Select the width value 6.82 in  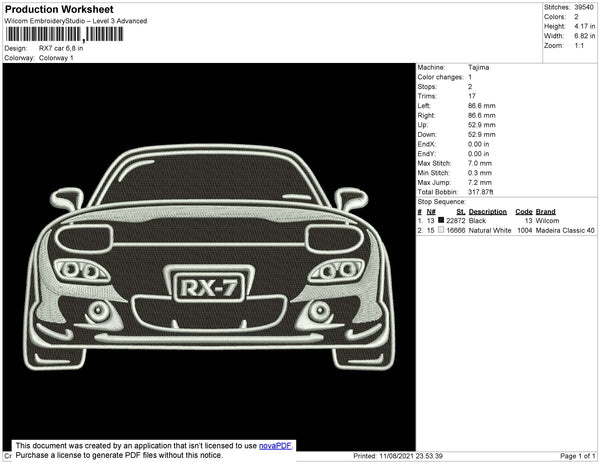(584, 36)
